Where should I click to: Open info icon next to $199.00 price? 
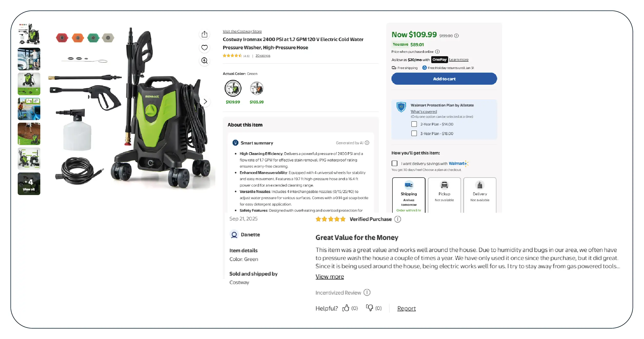coord(456,36)
